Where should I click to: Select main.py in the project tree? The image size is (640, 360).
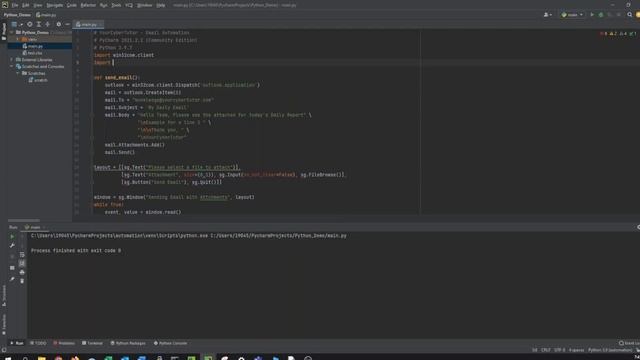click(35, 46)
